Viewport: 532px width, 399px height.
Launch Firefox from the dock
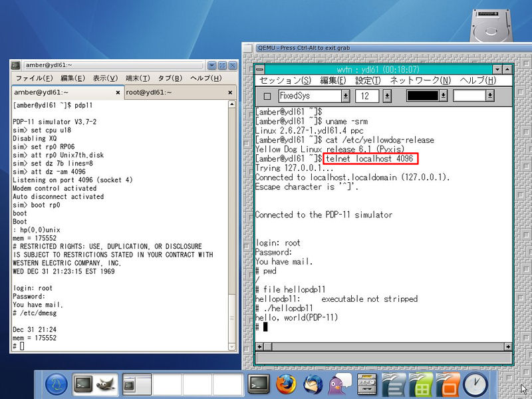(286, 384)
